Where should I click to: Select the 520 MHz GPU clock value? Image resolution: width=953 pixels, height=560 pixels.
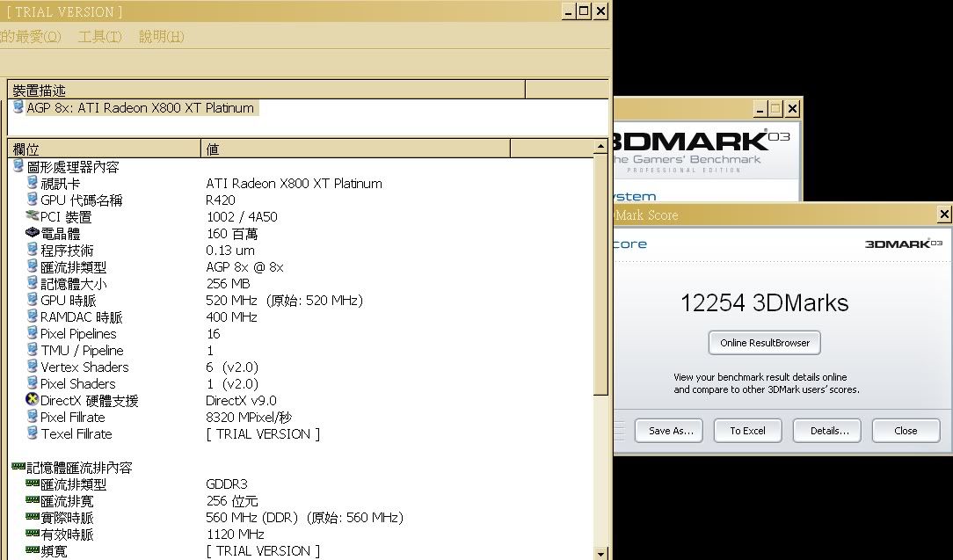coord(285,301)
